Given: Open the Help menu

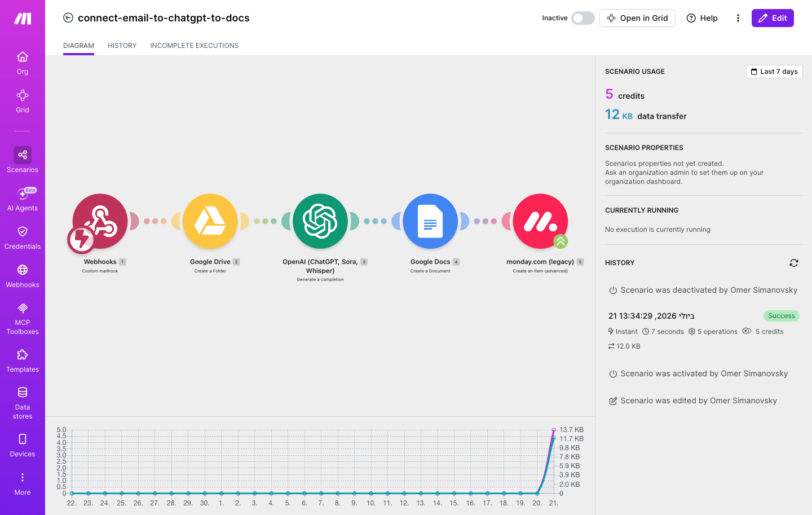Looking at the screenshot, I should (702, 18).
